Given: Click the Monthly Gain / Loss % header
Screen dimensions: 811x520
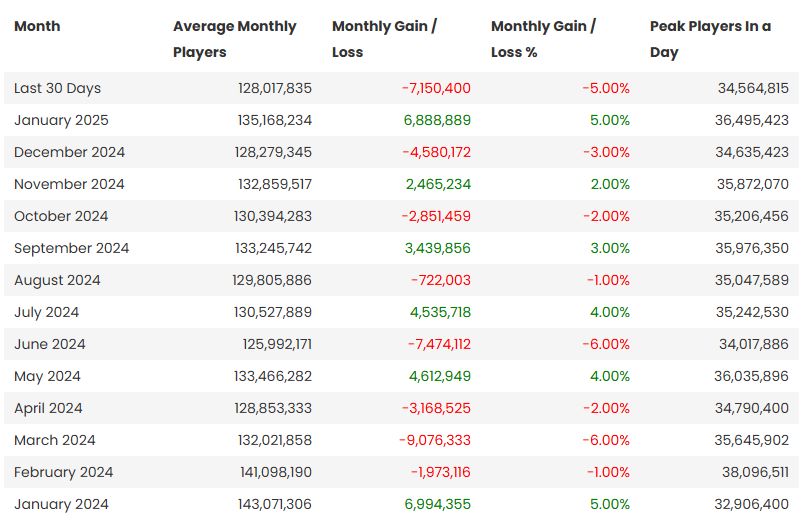Looking at the screenshot, I should 543,39.
